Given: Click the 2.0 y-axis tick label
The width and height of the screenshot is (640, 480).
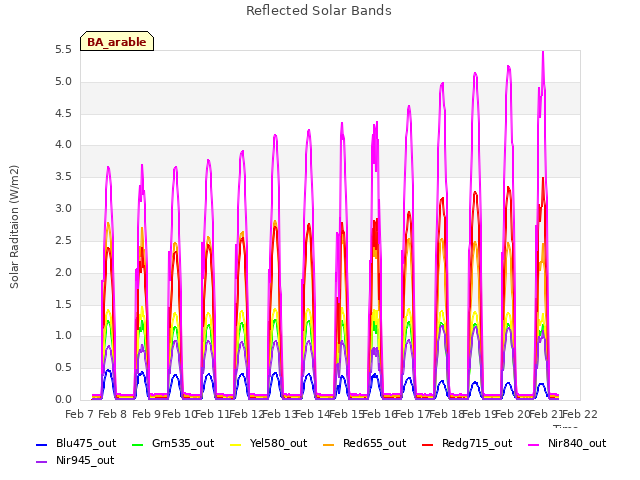Looking at the screenshot, I should [x=63, y=272].
